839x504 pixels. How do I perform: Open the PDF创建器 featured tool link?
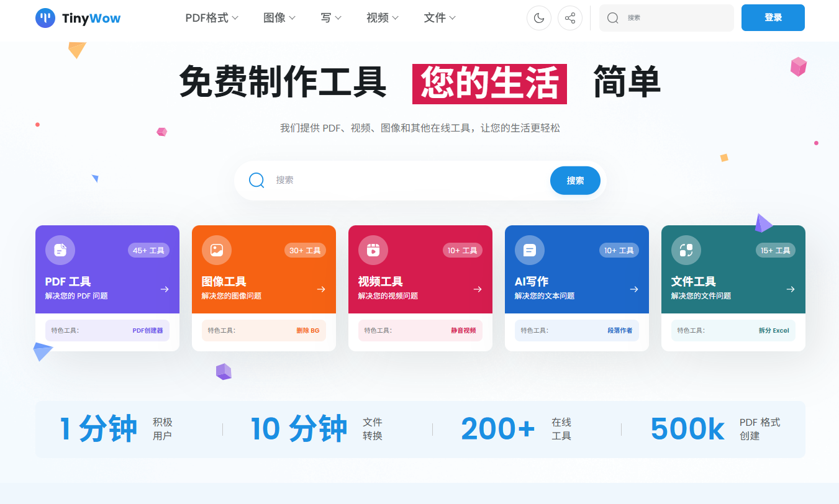click(148, 330)
